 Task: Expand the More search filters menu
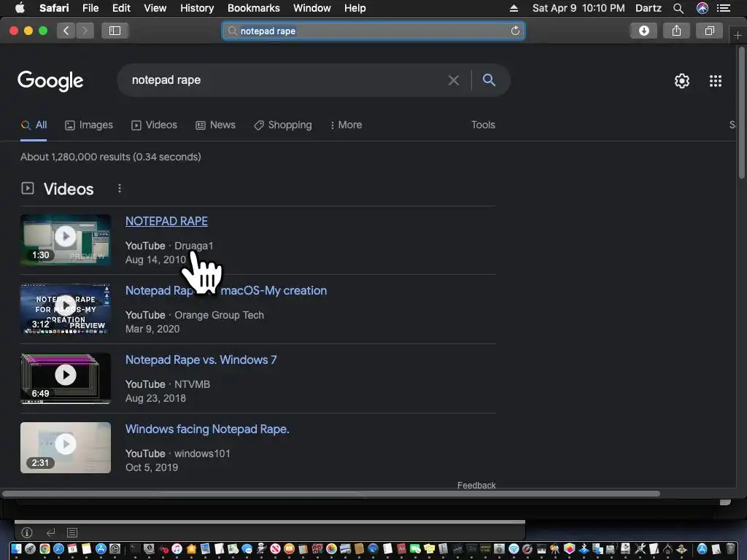click(x=347, y=125)
